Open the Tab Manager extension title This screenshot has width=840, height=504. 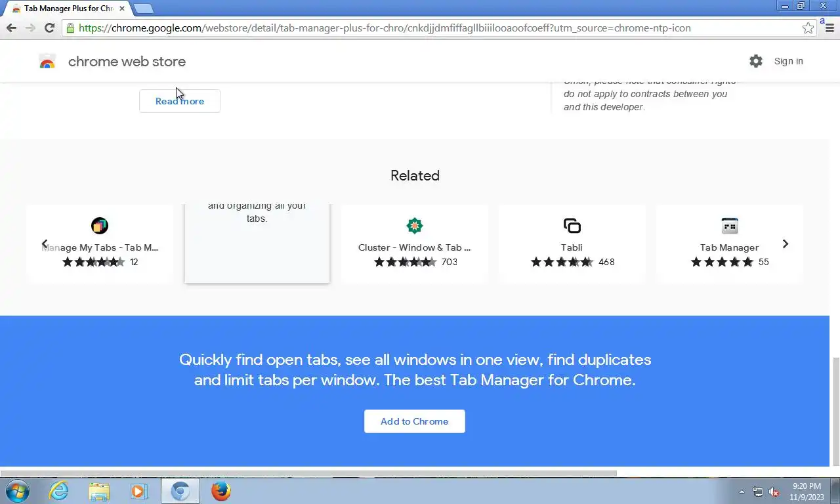(x=729, y=247)
